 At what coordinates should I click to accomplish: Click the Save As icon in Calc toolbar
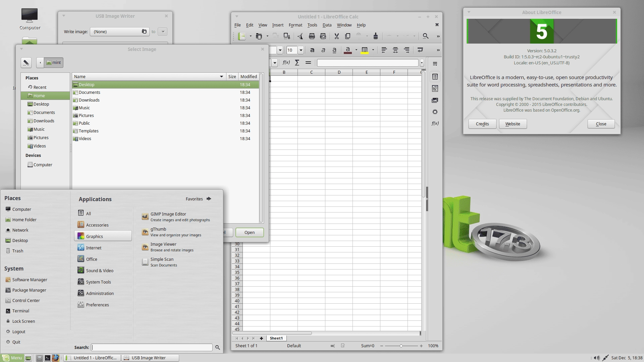(287, 36)
